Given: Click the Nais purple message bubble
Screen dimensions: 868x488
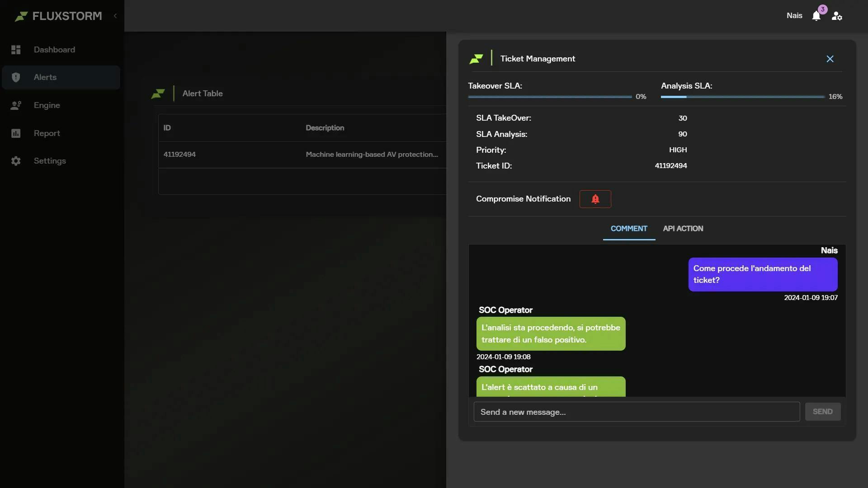Looking at the screenshot, I should [763, 275].
